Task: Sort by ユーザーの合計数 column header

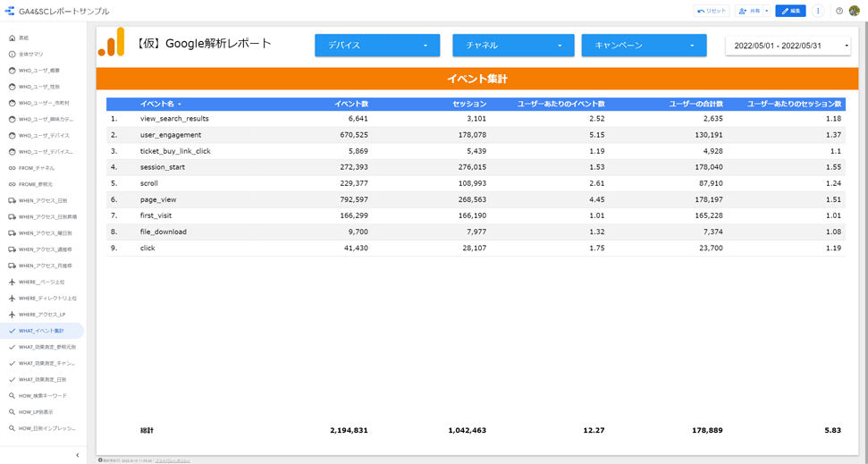Action: coord(695,104)
